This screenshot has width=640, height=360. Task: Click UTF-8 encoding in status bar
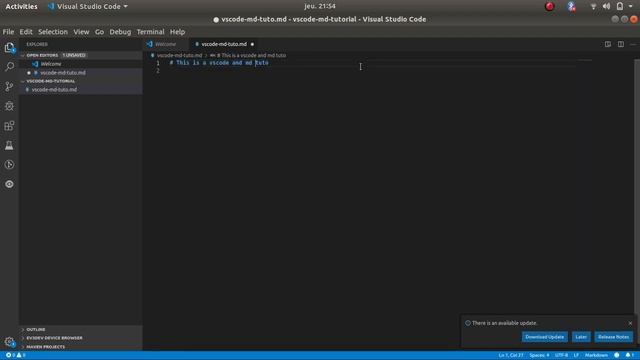coord(561,356)
